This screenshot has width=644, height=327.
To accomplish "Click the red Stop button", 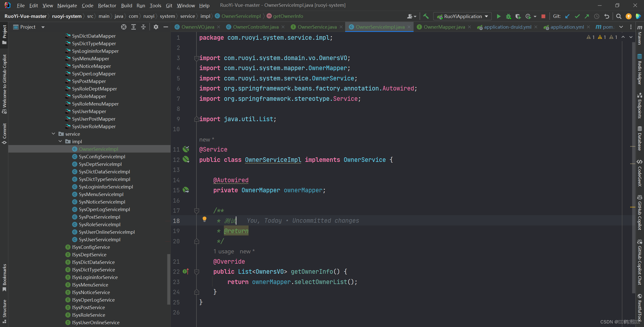I will [543, 16].
